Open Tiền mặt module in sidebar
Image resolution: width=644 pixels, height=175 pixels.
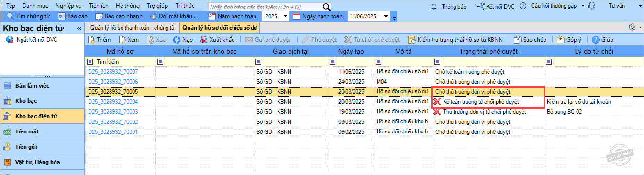coord(42,131)
